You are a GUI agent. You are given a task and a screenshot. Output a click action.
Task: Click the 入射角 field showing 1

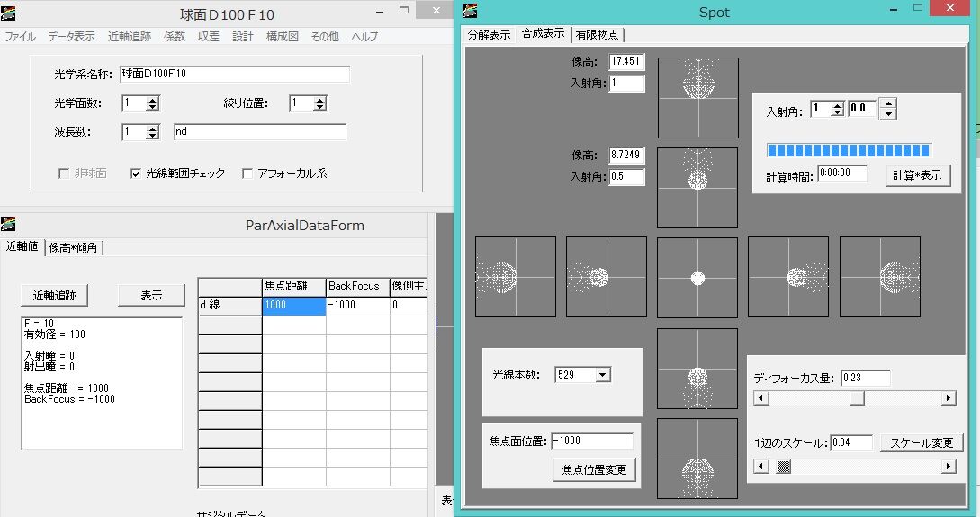(627, 84)
